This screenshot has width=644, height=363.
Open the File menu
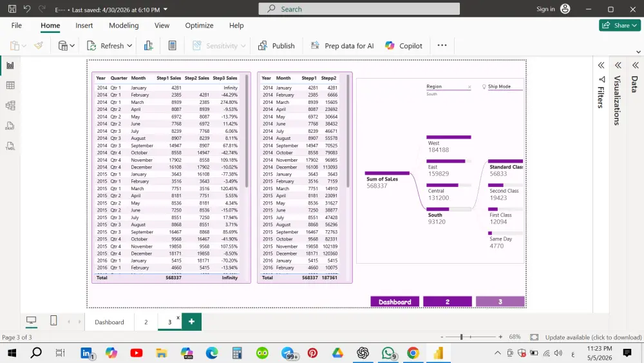tap(17, 26)
